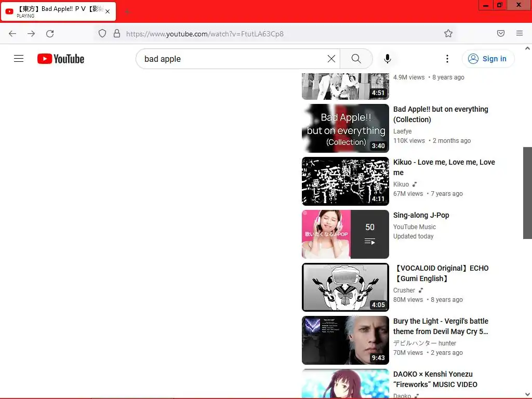The height and width of the screenshot is (399, 532).
Task: Open the tracking protection shield icon
Action: (102, 33)
